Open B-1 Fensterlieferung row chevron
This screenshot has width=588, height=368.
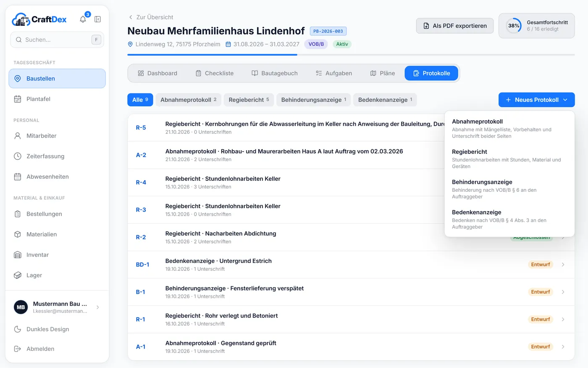tap(563, 292)
